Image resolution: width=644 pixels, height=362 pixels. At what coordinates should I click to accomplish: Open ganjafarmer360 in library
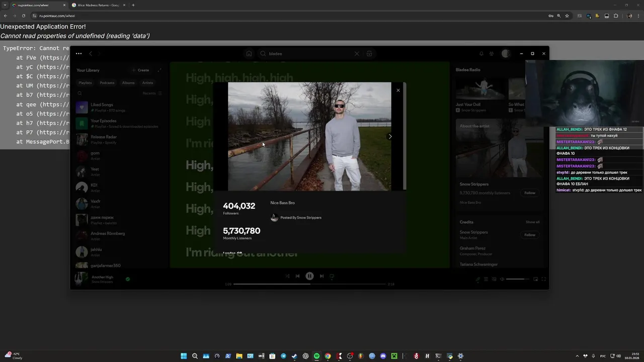pos(119,265)
